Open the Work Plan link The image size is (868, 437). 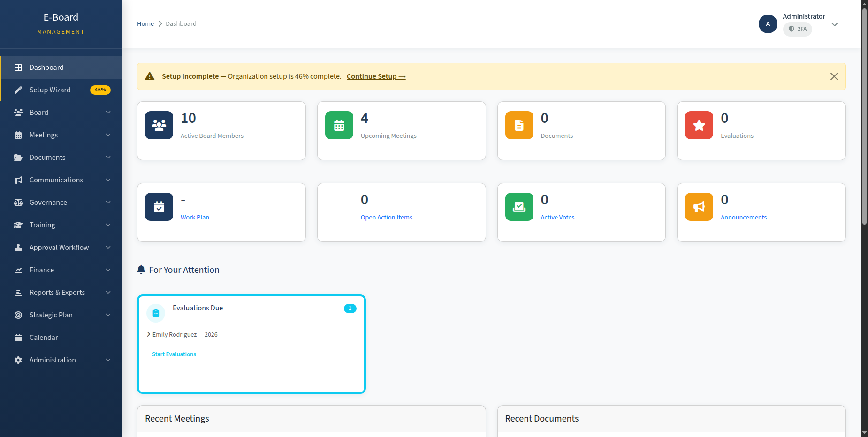point(195,217)
